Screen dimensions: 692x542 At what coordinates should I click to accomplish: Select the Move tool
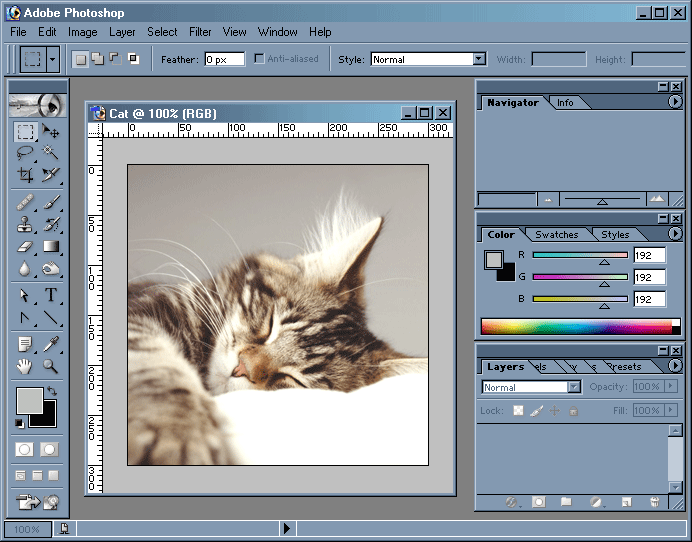tap(51, 131)
